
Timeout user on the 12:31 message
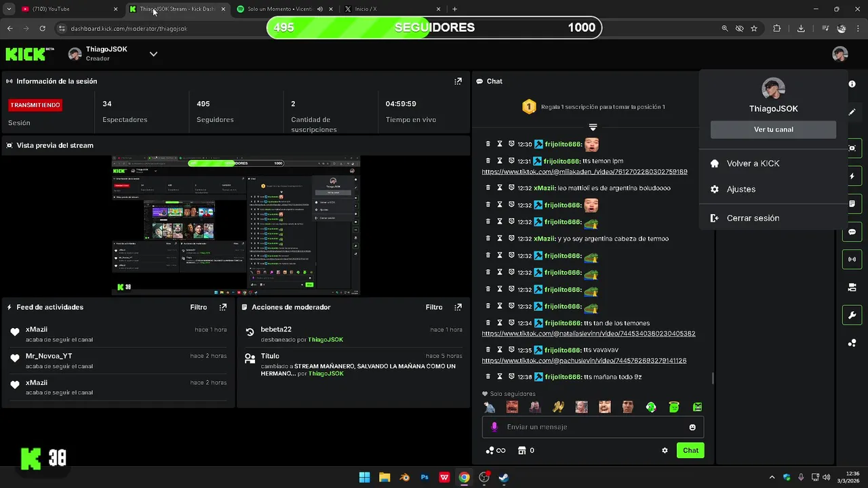pos(500,161)
